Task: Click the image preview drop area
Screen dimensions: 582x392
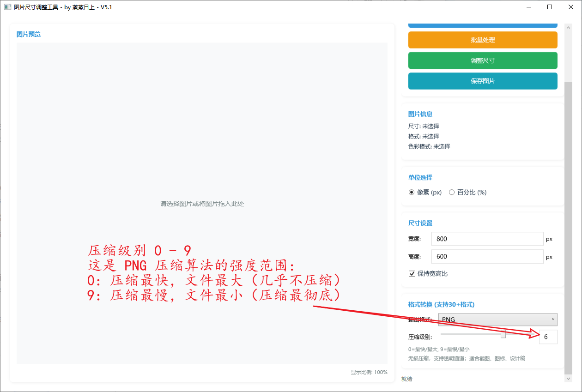Action: coord(202,139)
